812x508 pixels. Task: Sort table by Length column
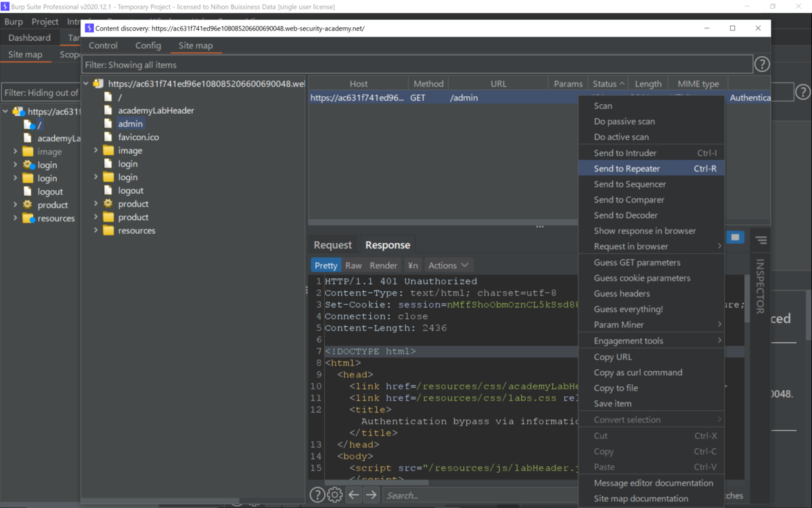coord(648,84)
